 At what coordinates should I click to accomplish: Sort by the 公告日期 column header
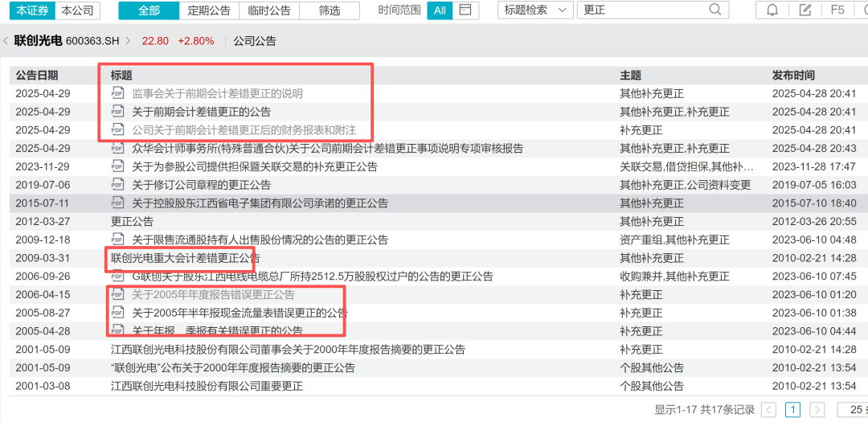(x=36, y=76)
